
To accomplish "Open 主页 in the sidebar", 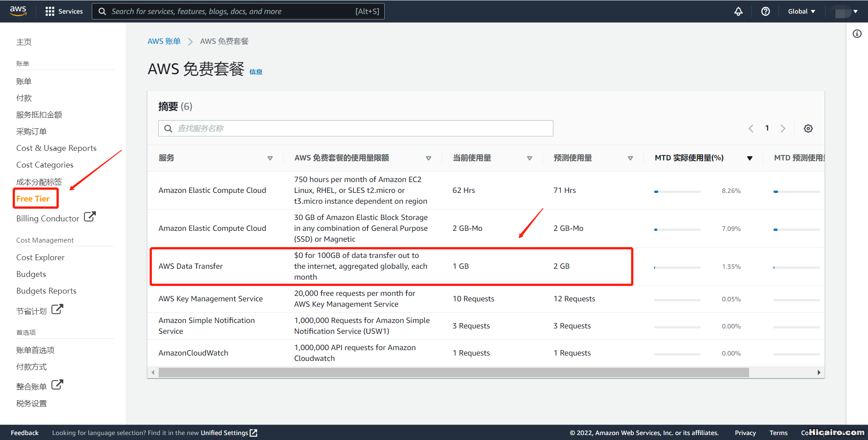I will (24, 42).
